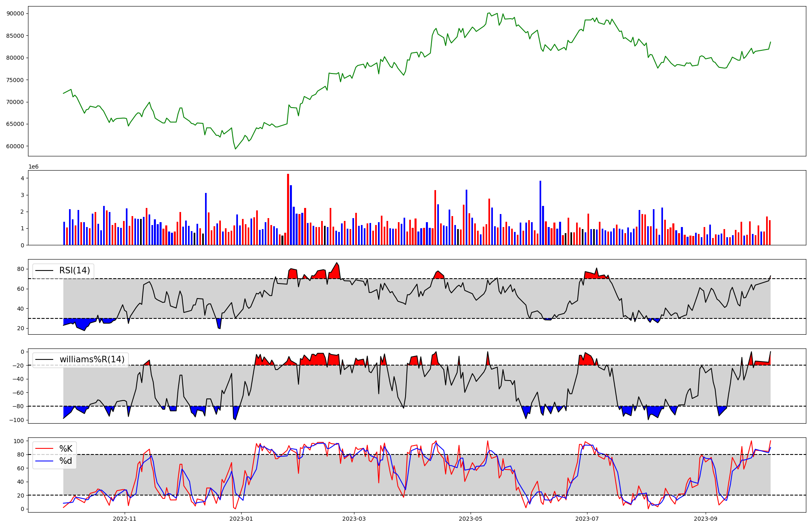Click the 80 tick on RSI axis
The image size is (812, 528).
[20, 269]
